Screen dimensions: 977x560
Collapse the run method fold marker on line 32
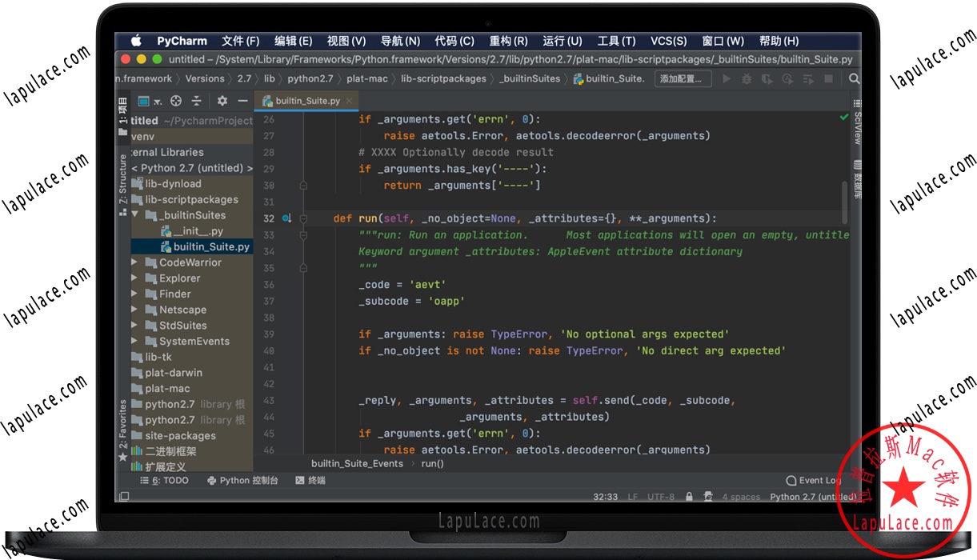point(303,218)
